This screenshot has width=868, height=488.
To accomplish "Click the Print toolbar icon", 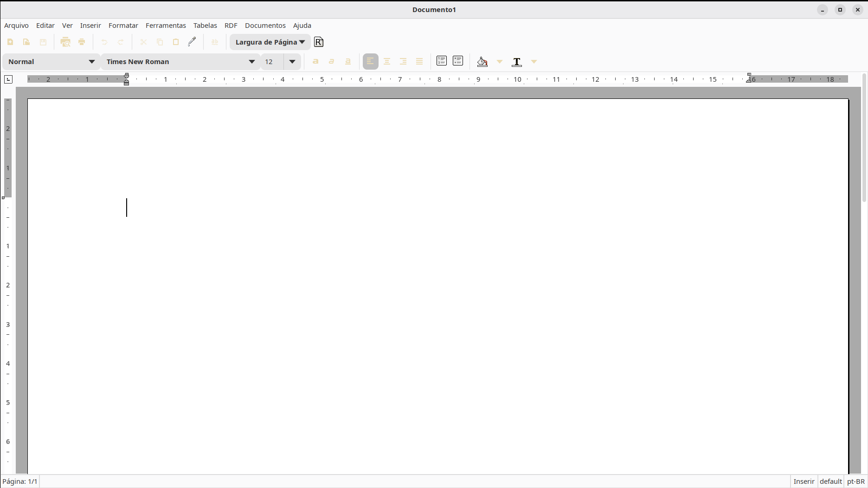I will pyautogui.click(x=82, y=42).
